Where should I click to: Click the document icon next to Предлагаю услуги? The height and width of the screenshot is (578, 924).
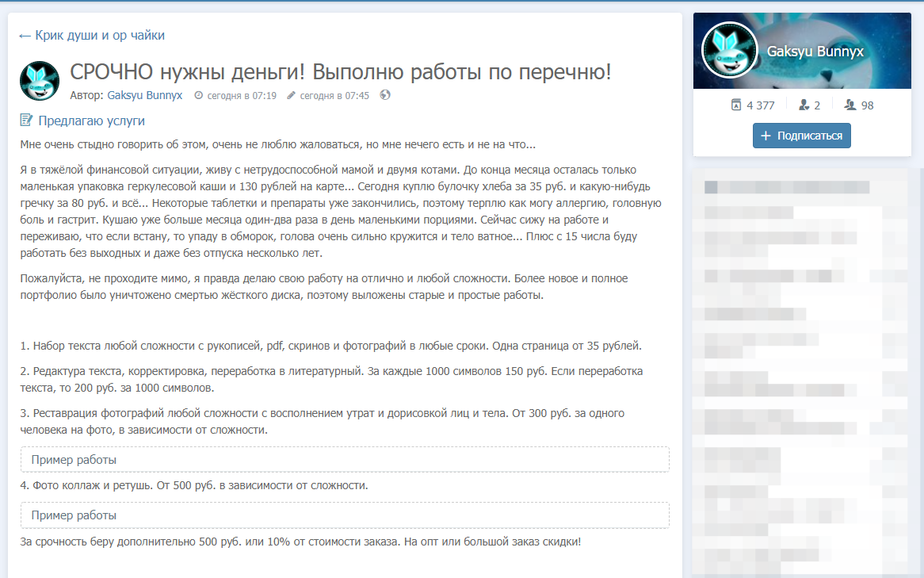(26, 121)
